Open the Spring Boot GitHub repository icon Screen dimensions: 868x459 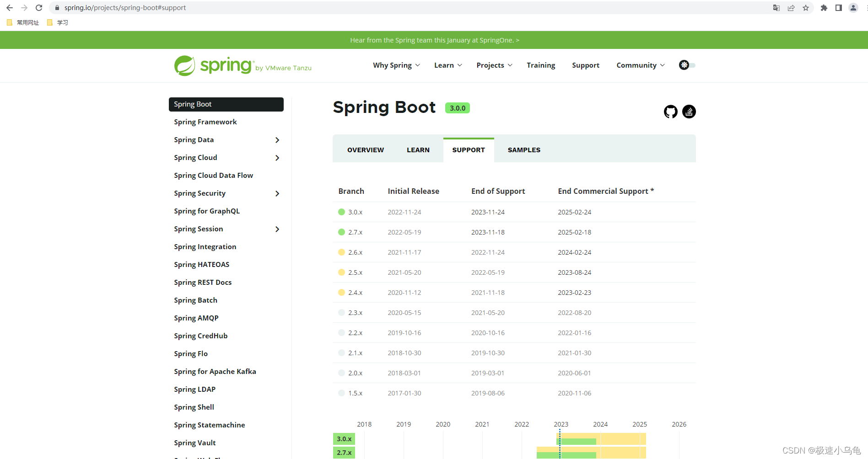[670, 112]
